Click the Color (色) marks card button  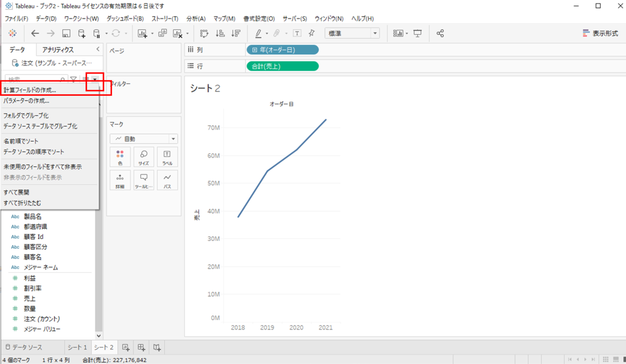(120, 156)
